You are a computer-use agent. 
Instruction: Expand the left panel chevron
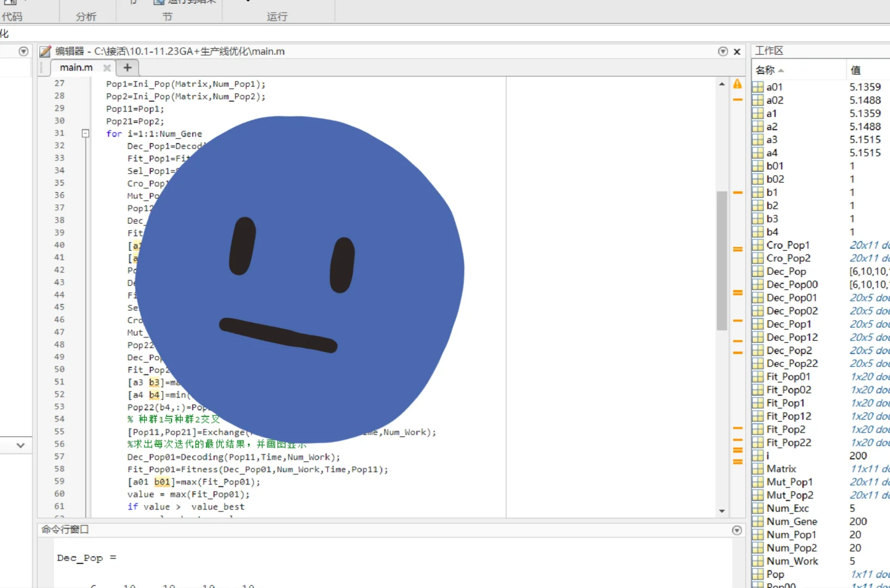click(x=21, y=445)
